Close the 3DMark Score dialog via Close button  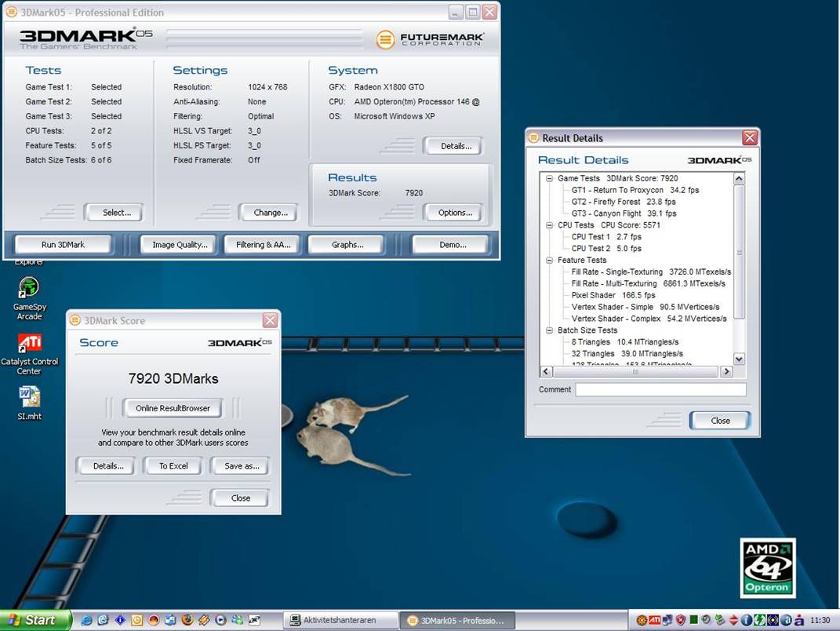tap(241, 498)
